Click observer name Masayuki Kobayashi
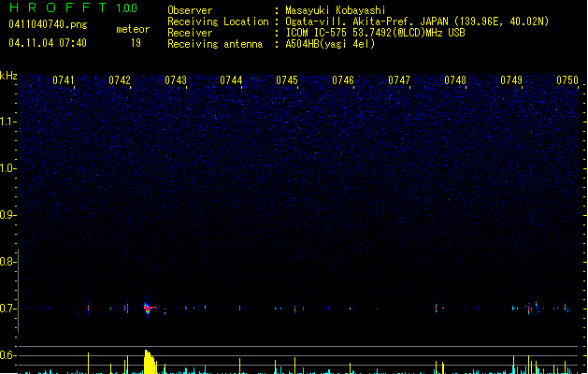The image size is (588, 374). (336, 10)
